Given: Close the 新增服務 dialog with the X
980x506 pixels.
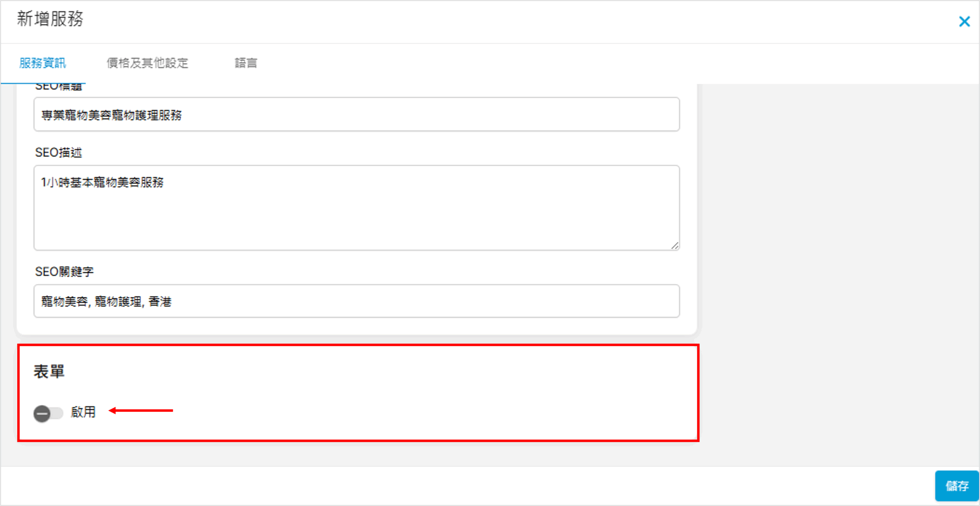Looking at the screenshot, I should click(x=964, y=21).
